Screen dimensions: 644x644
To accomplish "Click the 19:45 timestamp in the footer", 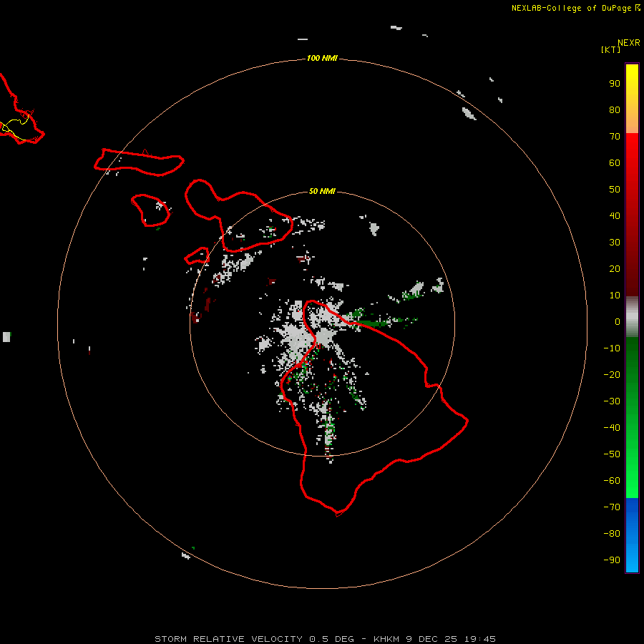I will (x=480, y=639).
